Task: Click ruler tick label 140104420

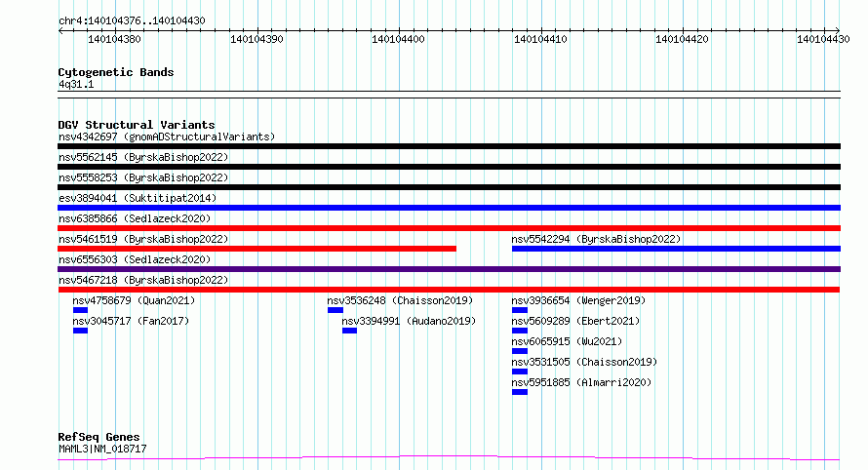Action: click(x=682, y=39)
